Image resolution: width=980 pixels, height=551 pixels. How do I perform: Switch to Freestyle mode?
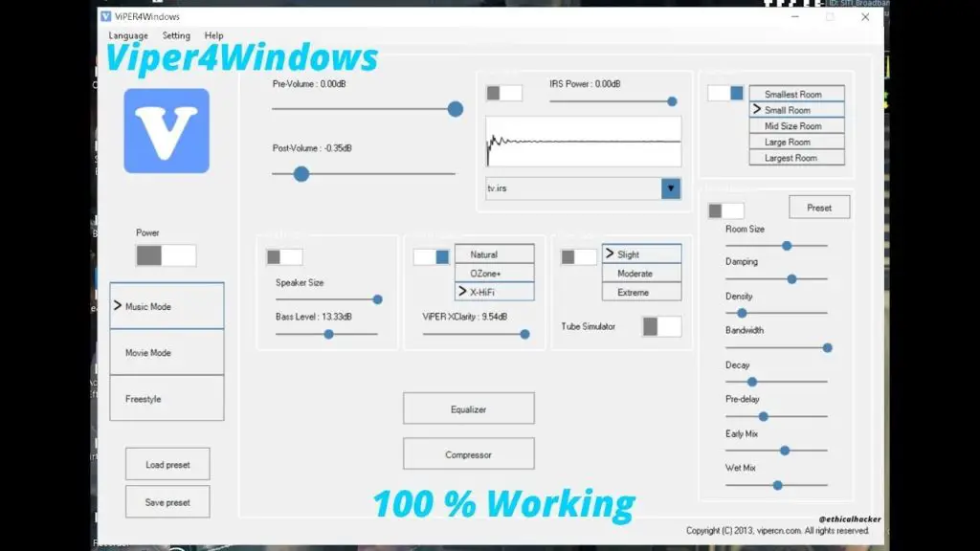coord(167,399)
